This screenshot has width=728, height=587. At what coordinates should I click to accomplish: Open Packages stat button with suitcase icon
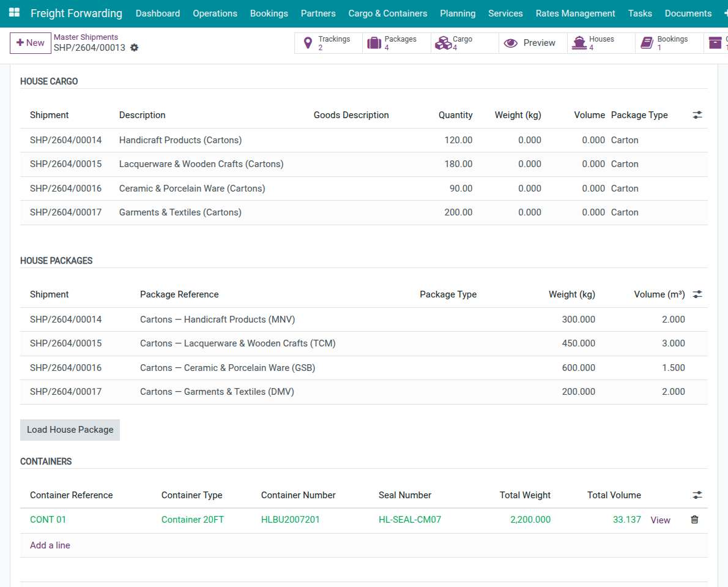click(396, 43)
